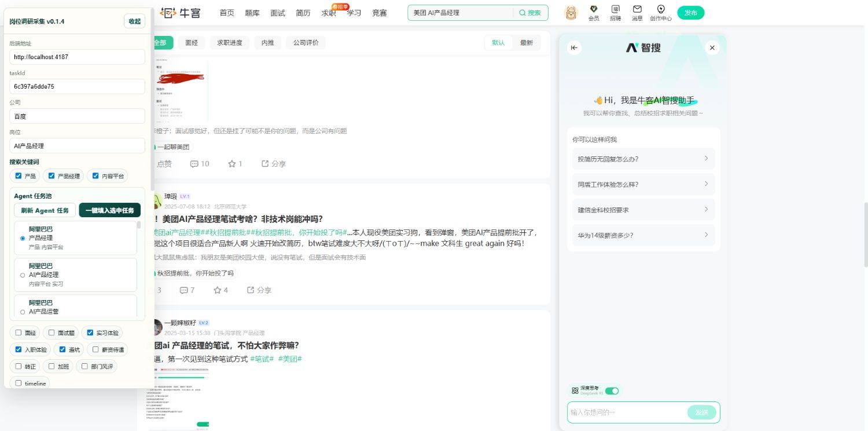The image size is (868, 431).
Task: Select 阿里巴巴 AI产品运营 task radio
Action: point(23,312)
